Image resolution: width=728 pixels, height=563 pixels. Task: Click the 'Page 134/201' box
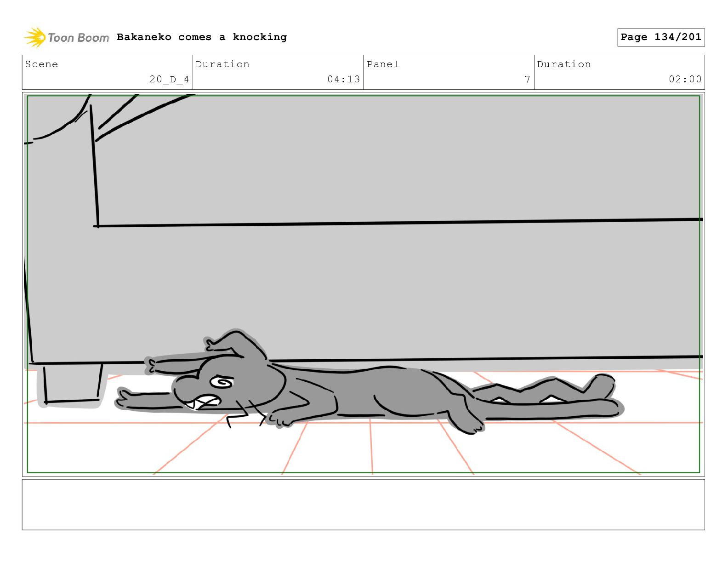point(661,37)
